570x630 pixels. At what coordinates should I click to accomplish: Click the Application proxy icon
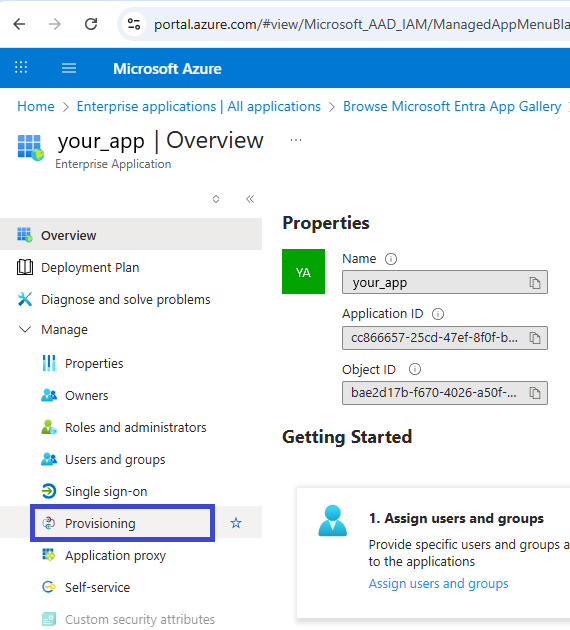click(x=49, y=555)
